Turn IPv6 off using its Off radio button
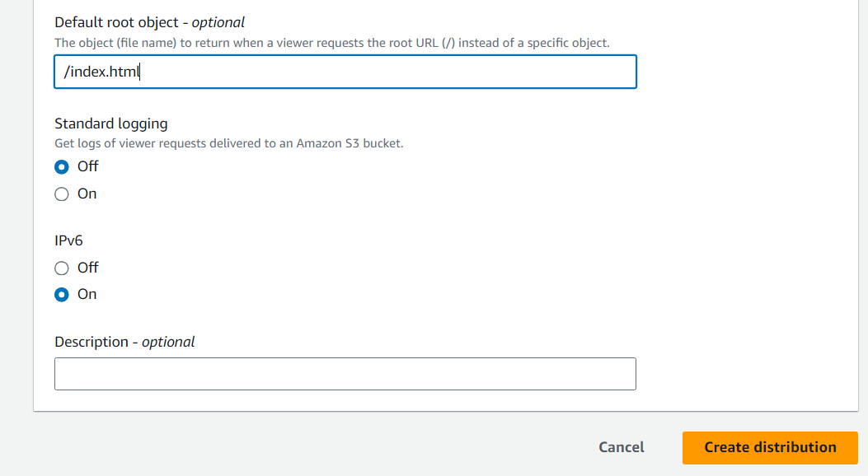This screenshot has height=476, width=868. click(62, 268)
